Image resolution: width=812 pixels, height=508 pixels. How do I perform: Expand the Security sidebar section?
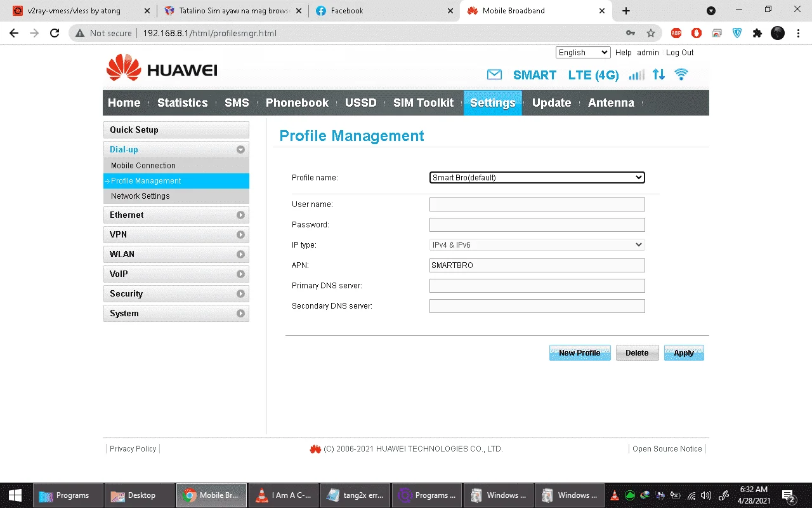(x=176, y=293)
